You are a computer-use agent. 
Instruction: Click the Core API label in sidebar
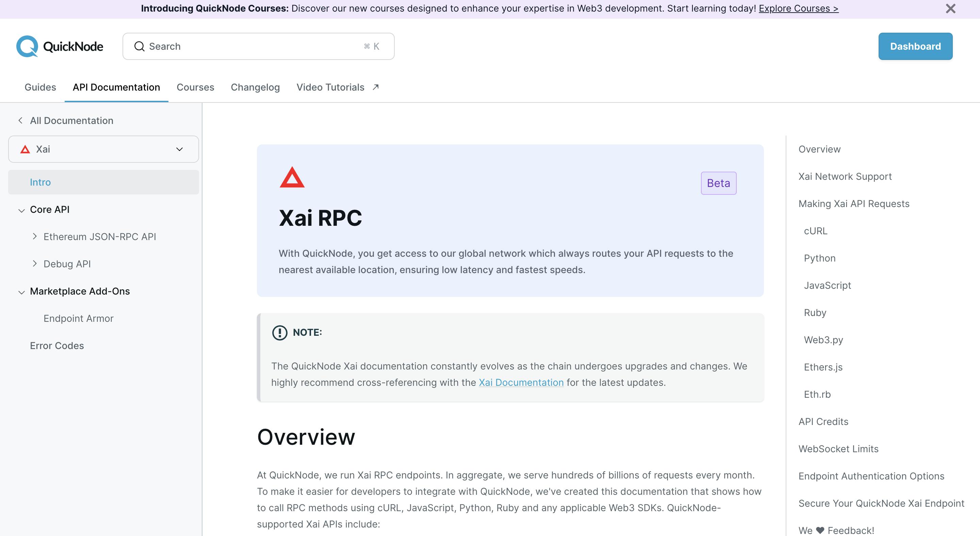pos(49,209)
